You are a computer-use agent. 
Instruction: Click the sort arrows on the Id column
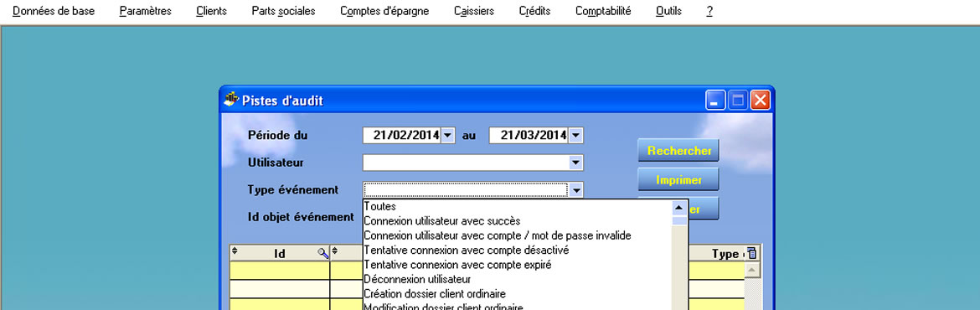[x=235, y=252]
